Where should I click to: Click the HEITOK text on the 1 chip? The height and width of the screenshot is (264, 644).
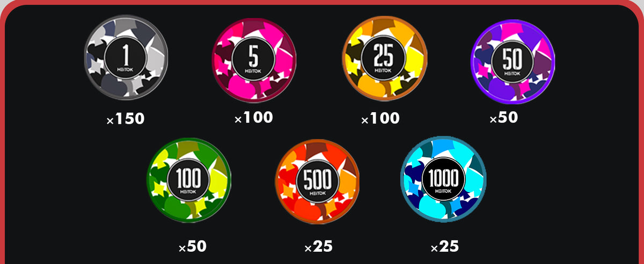pyautogui.click(x=126, y=70)
